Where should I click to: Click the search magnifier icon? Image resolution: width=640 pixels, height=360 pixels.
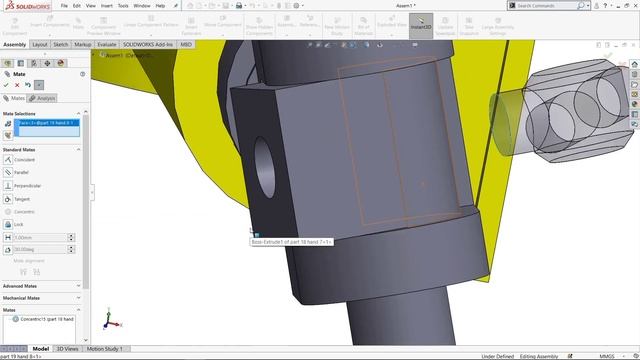click(580, 6)
